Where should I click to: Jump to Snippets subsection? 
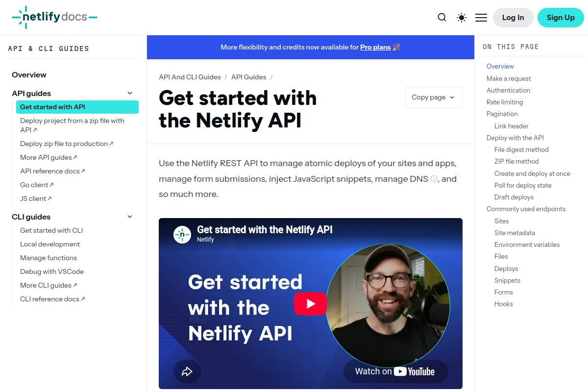point(507,280)
